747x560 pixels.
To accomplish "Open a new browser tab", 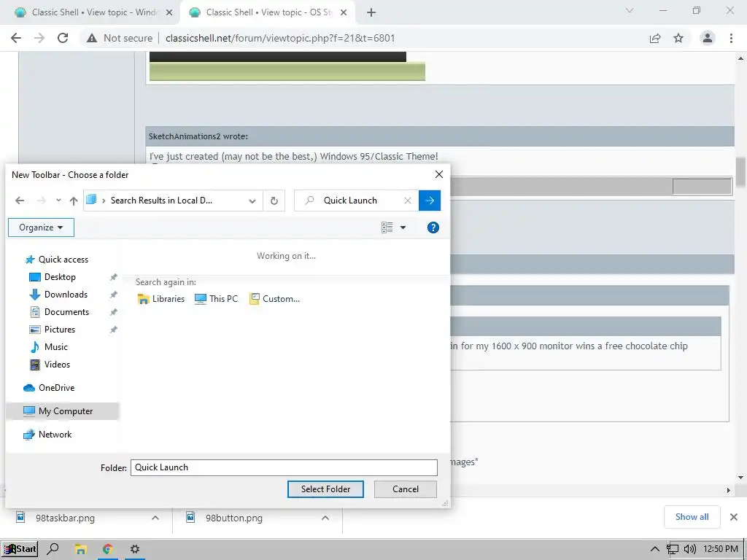I will [371, 13].
